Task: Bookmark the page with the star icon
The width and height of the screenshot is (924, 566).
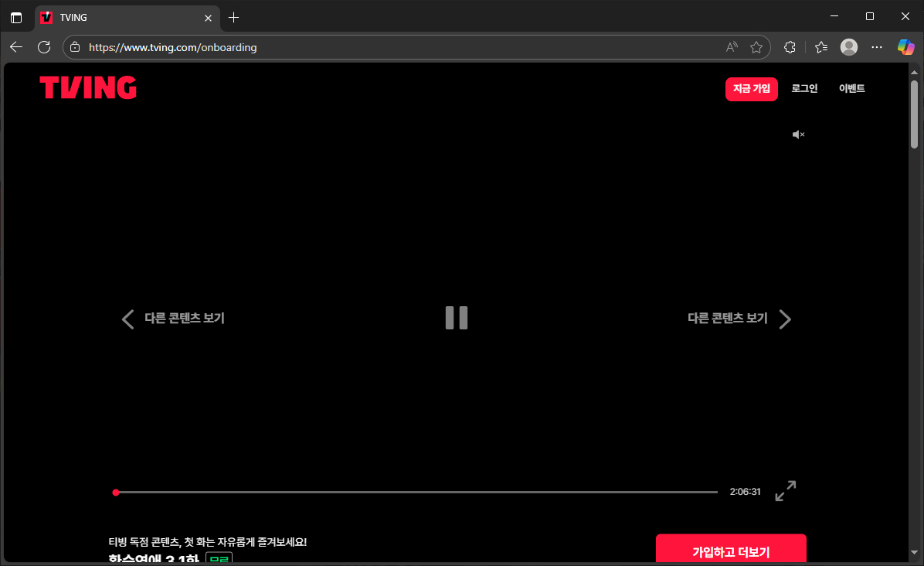Action: coord(756,46)
